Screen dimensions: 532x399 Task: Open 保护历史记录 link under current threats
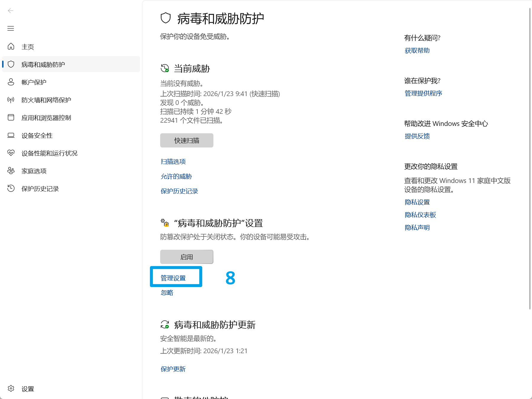(x=179, y=191)
